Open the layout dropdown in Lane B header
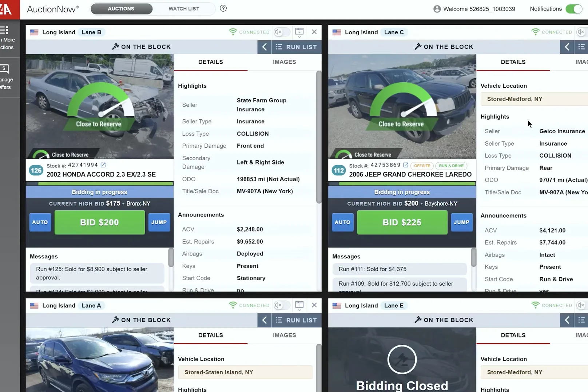The width and height of the screenshot is (588, 392). (299, 32)
